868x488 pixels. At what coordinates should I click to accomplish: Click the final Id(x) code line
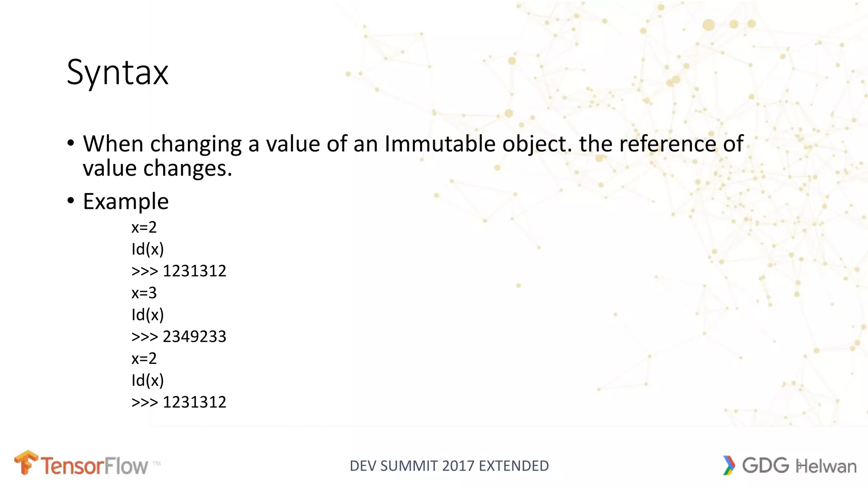147,380
